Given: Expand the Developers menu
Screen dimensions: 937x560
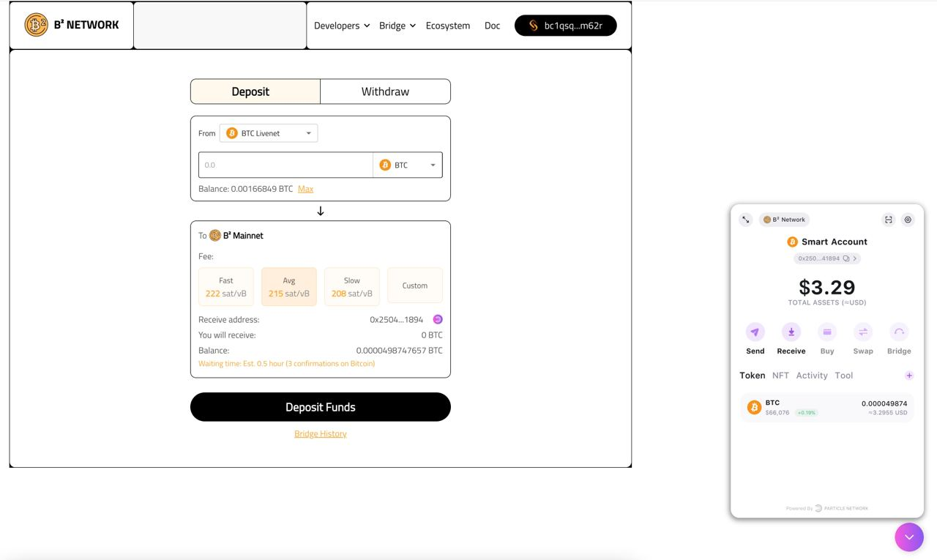Looking at the screenshot, I should (x=341, y=26).
